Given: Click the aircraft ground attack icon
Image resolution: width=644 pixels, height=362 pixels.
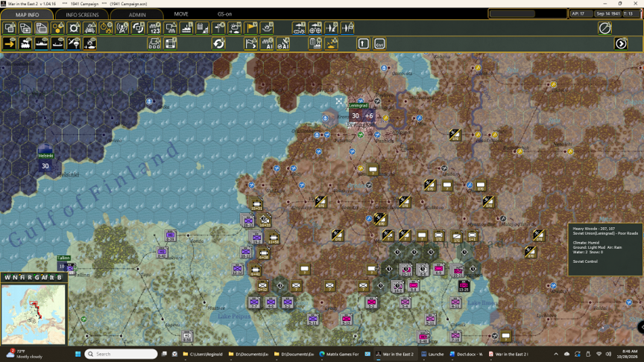Looking at the screenshot, I should pyautogui.click(x=331, y=28).
